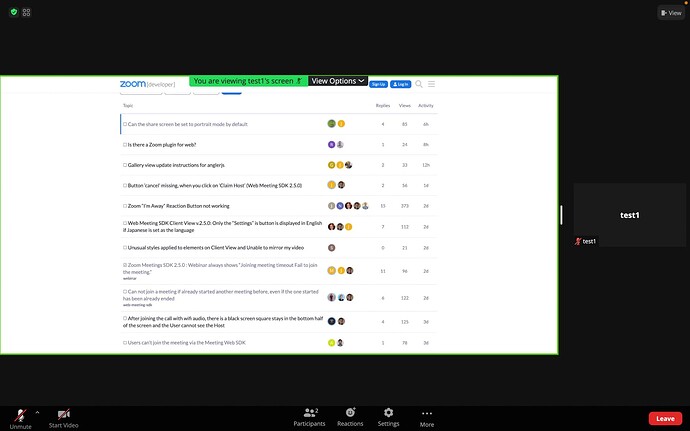Open Reactions menu

click(x=350, y=417)
